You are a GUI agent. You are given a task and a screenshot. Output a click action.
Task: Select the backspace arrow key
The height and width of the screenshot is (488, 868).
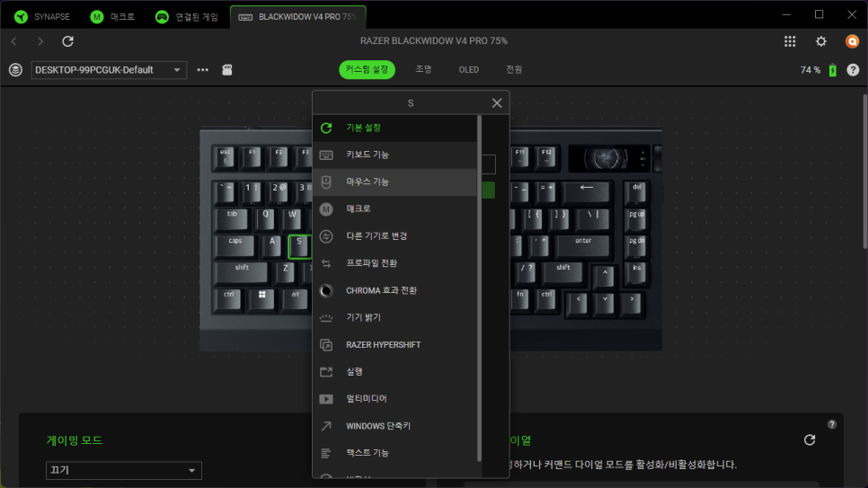point(586,192)
